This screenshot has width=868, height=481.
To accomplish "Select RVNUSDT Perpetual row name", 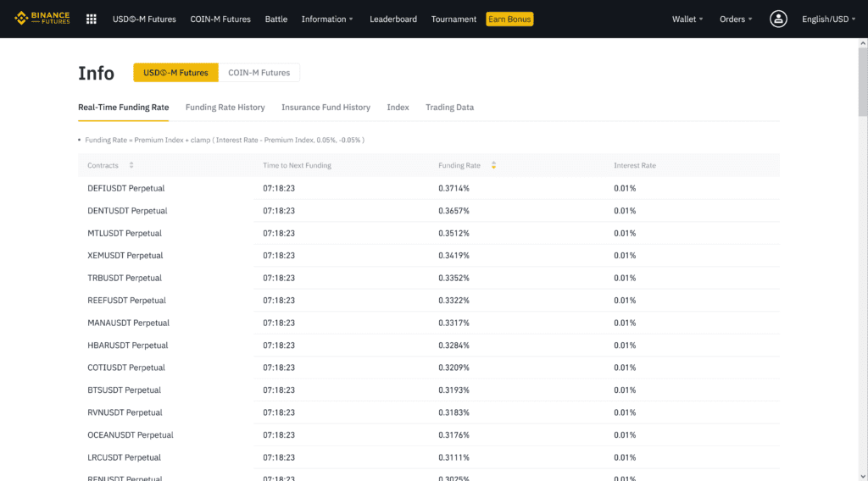I will point(125,412).
